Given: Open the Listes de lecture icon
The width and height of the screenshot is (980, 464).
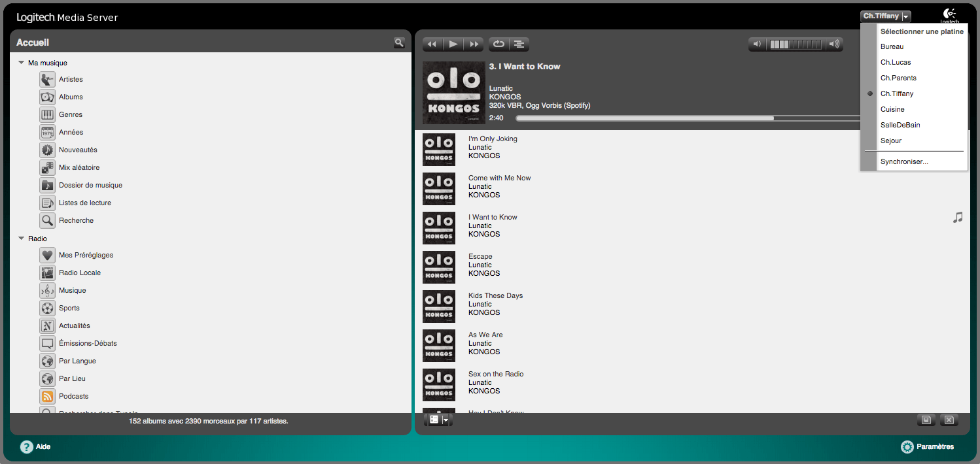Looking at the screenshot, I should tap(47, 203).
